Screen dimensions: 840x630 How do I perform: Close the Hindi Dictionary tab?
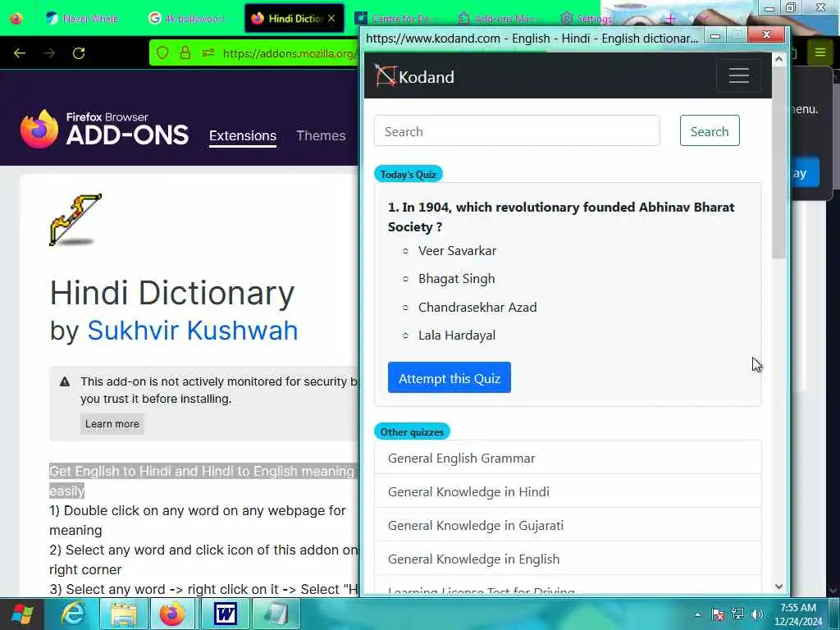[x=331, y=18]
